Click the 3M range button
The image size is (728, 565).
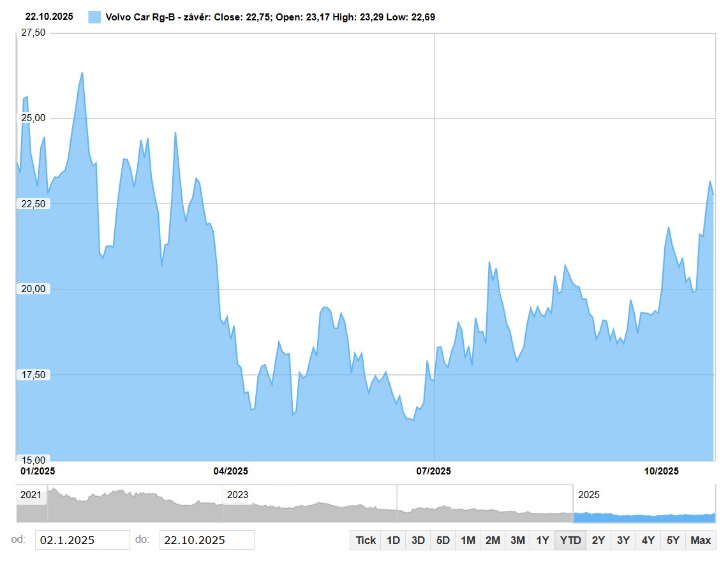tap(517, 540)
